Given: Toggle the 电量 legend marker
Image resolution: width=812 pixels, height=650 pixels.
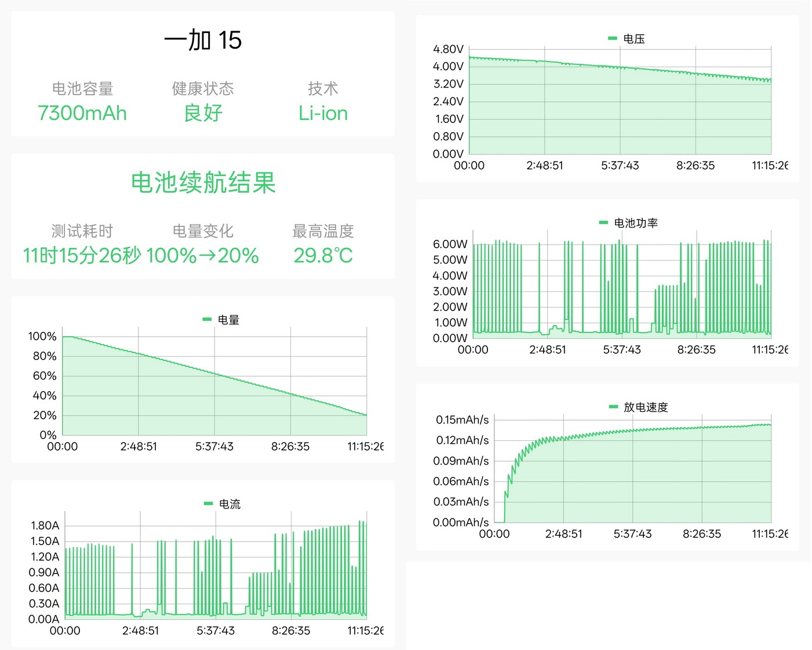Looking at the screenshot, I should pyautogui.click(x=207, y=319).
